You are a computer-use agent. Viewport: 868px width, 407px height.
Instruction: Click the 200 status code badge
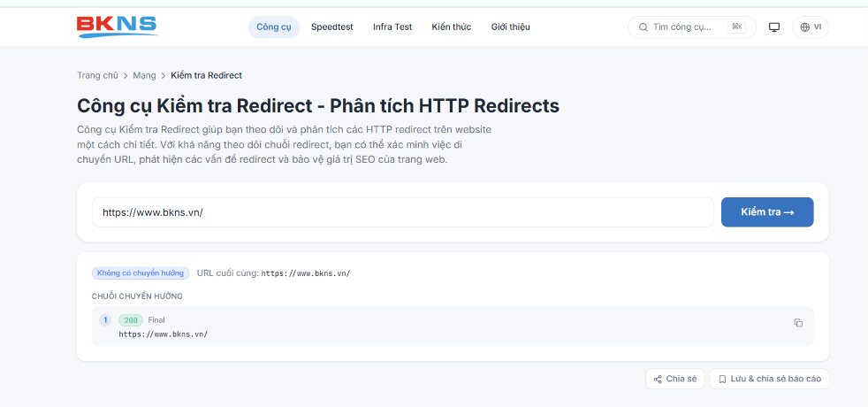pos(131,320)
